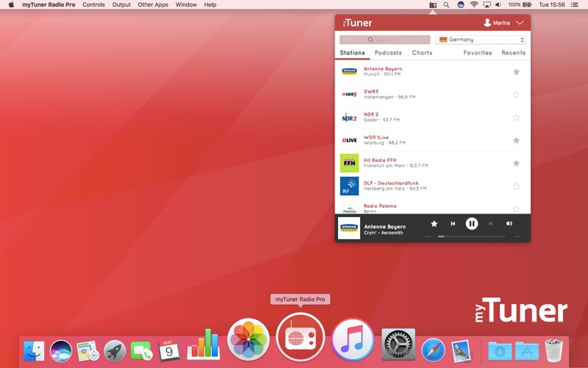Skip to the next station
The width and height of the screenshot is (588, 368).
click(x=490, y=224)
